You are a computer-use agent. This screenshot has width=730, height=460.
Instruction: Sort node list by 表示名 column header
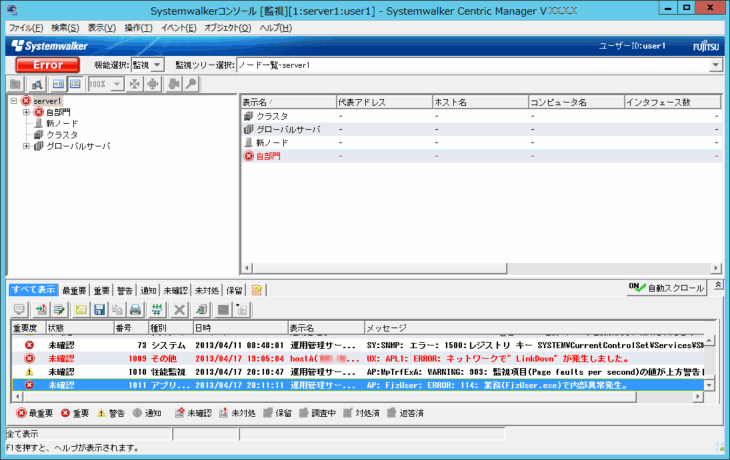point(288,102)
